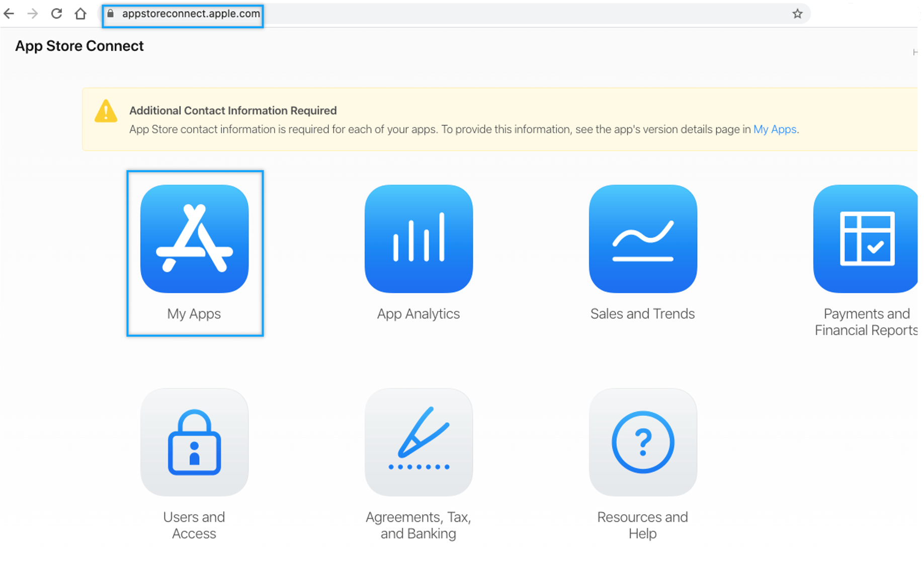Click the Resources and Help question mark icon
The image size is (924, 569).
click(x=643, y=442)
